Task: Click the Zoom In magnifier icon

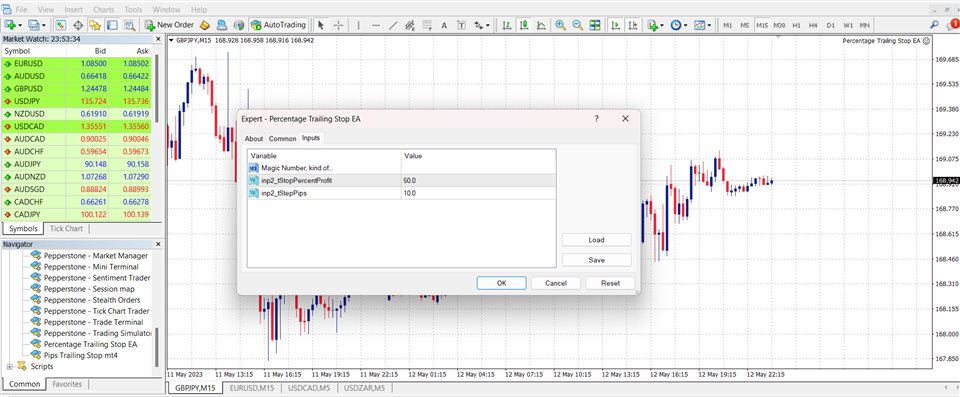Action: [560, 25]
